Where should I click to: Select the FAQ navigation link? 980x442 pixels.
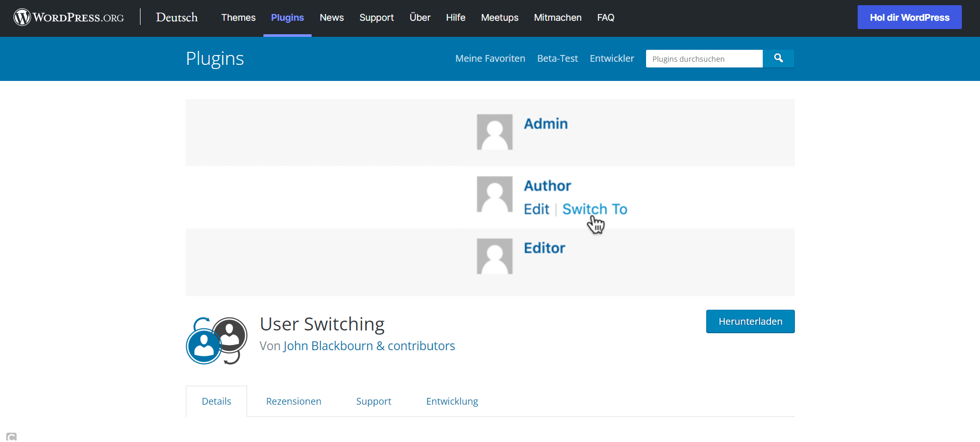(x=606, y=18)
